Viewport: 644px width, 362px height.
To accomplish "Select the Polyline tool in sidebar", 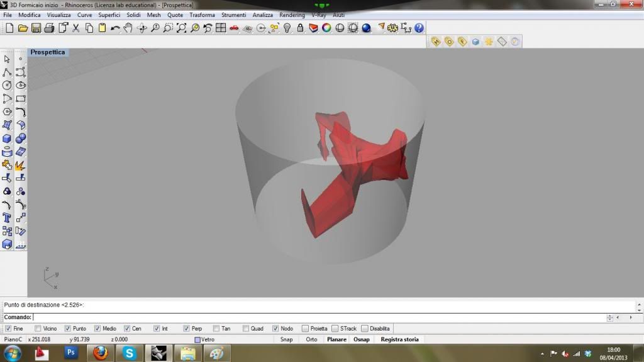I will pyautogui.click(x=7, y=72).
